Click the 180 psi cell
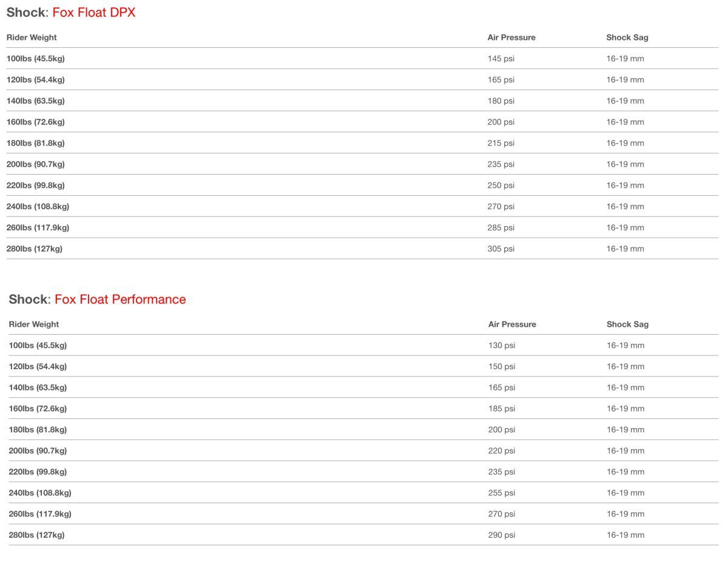This screenshot has height=562, width=728. 500,101
